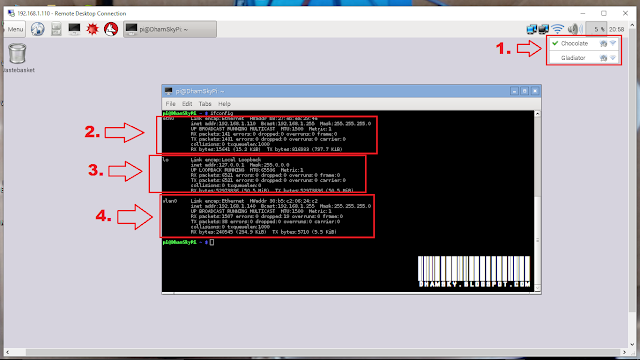The width and height of the screenshot is (640, 360).
Task: Open the terminal File menu
Action: click(x=171, y=104)
